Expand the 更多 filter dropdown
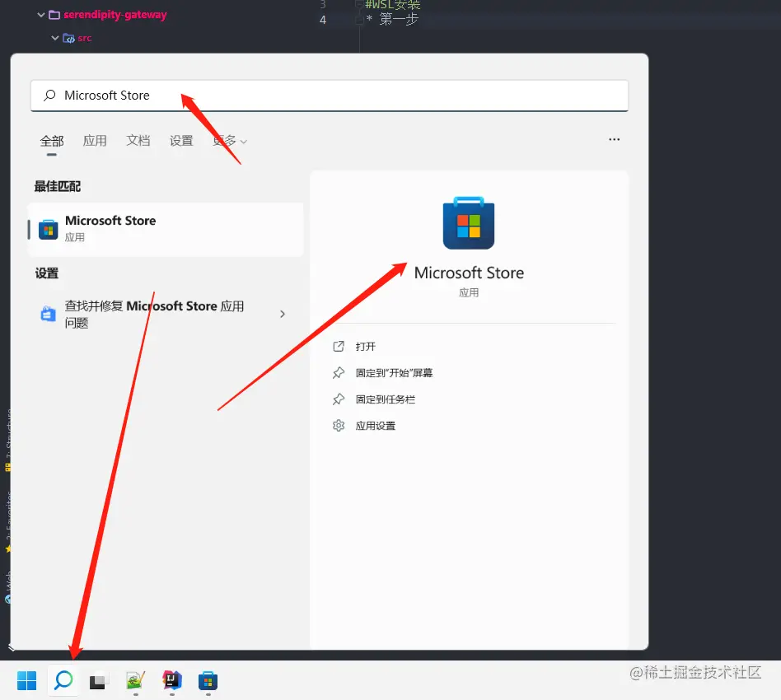This screenshot has height=700, width=781. 230,141
